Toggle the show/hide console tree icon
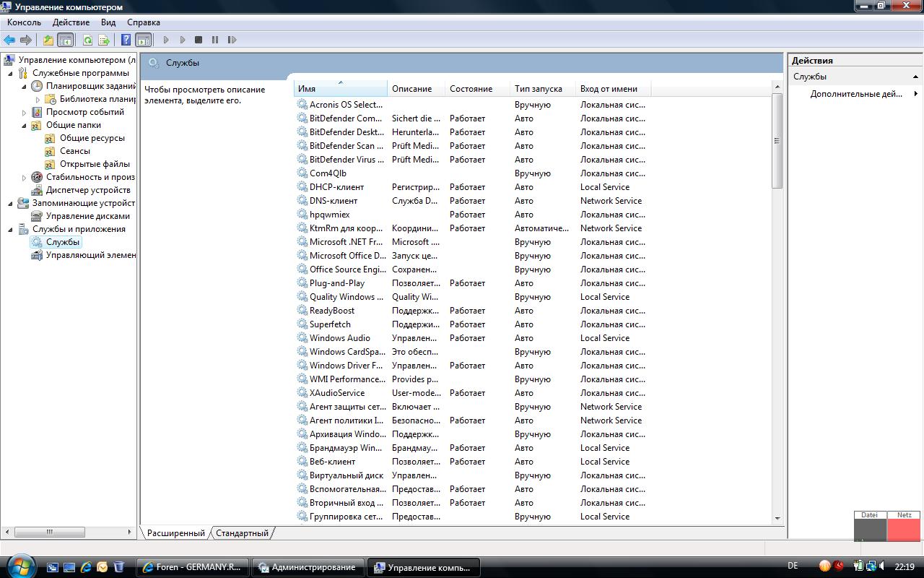The height and width of the screenshot is (578, 924). click(x=65, y=40)
